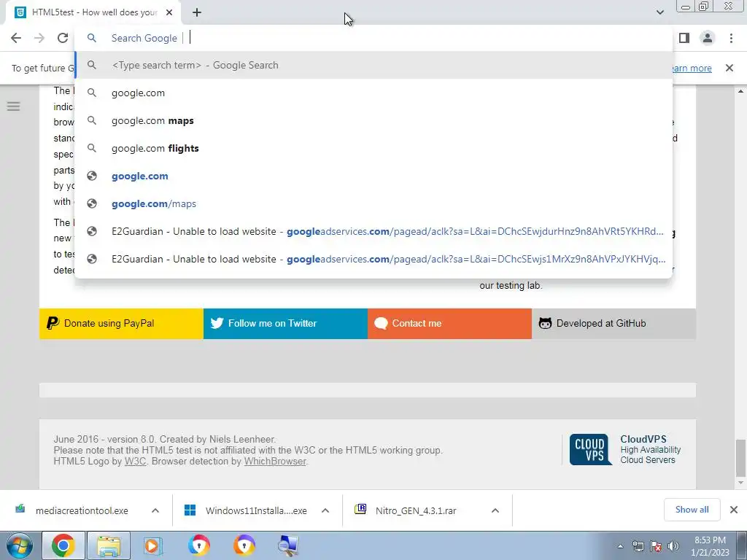Dismiss the update infobar
This screenshot has width=747, height=560.
click(x=729, y=68)
